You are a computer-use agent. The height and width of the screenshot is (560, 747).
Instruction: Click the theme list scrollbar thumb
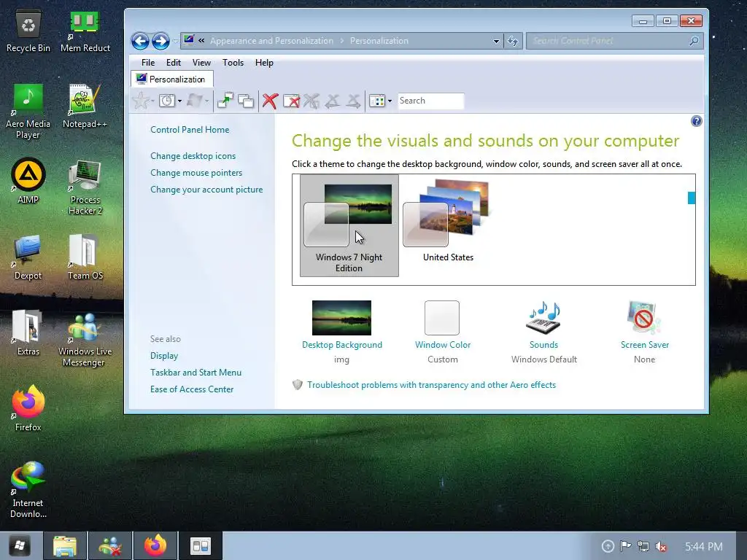pyautogui.click(x=692, y=198)
